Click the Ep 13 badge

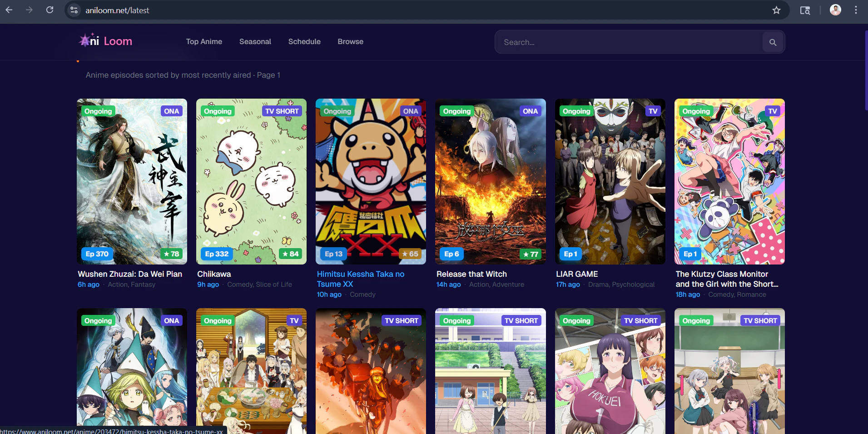tap(333, 254)
